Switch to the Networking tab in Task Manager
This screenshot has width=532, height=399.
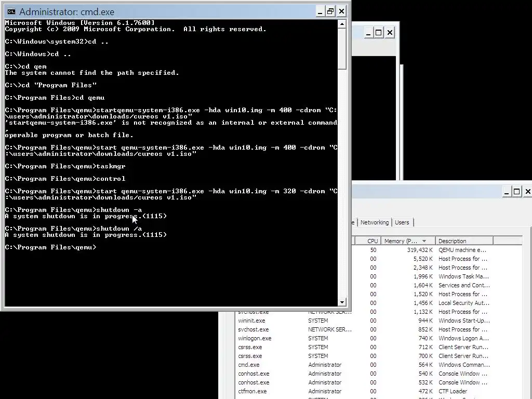375,222
